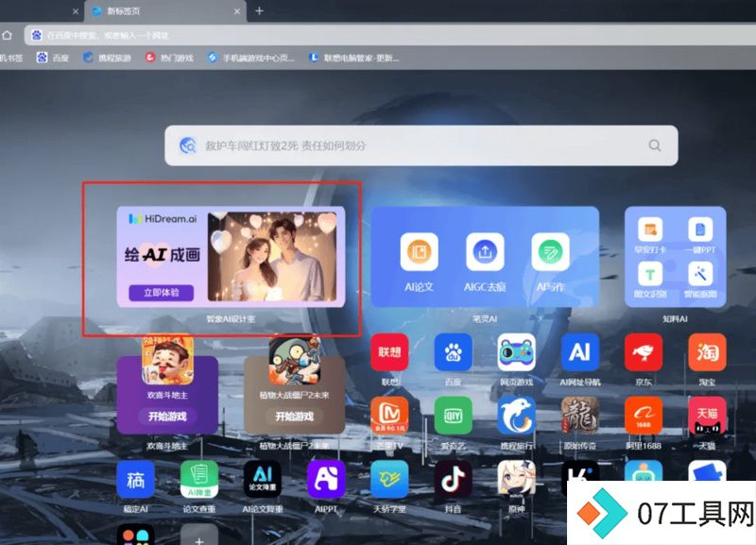Open the 网页游戏 gamepad icon
Screen dimensions: 756x545
pos(516,351)
